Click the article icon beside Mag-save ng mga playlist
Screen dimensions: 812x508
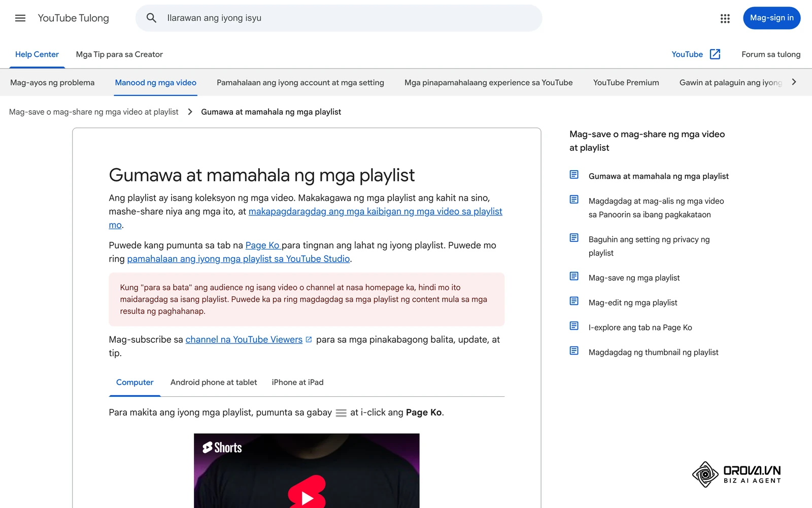pyautogui.click(x=574, y=276)
